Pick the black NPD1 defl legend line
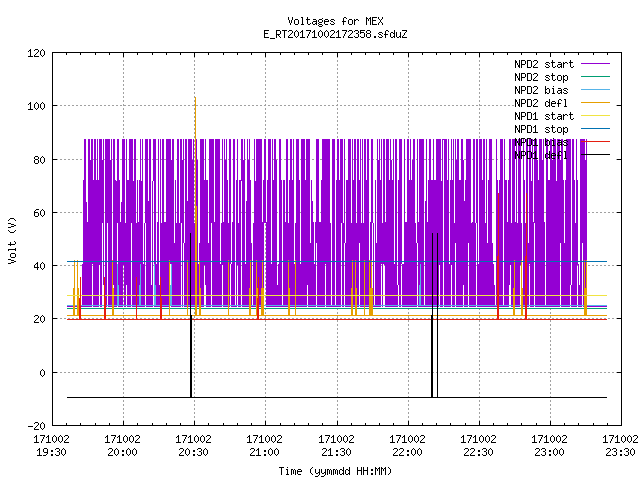The width and height of the screenshot is (640, 480). [x=596, y=155]
